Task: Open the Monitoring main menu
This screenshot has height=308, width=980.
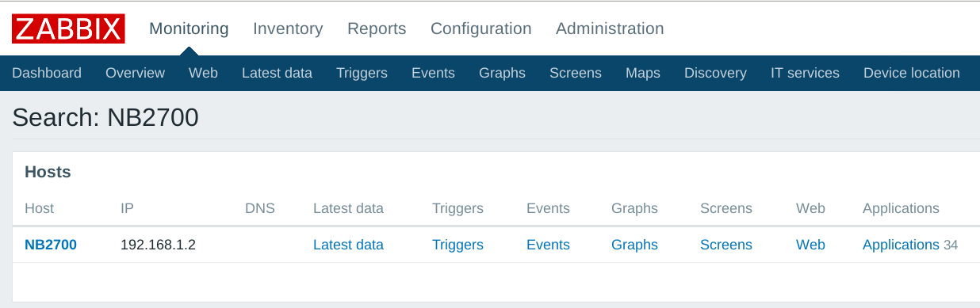Action: click(x=189, y=29)
